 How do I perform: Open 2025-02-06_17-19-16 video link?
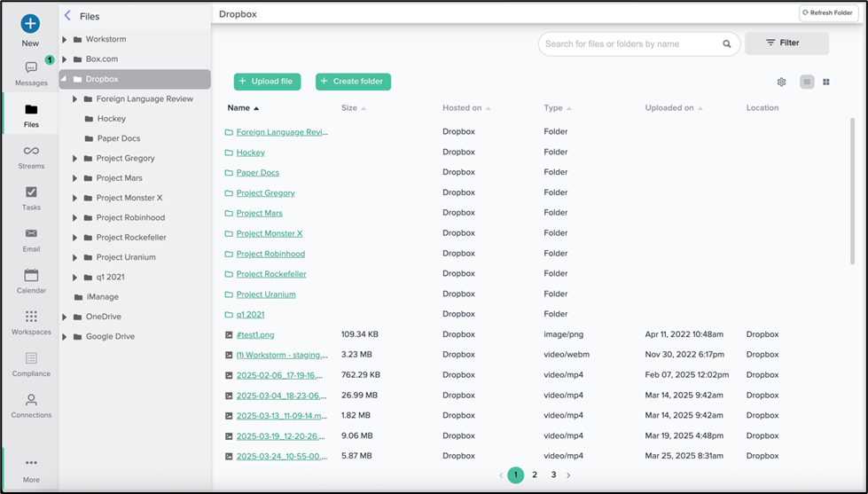279,375
